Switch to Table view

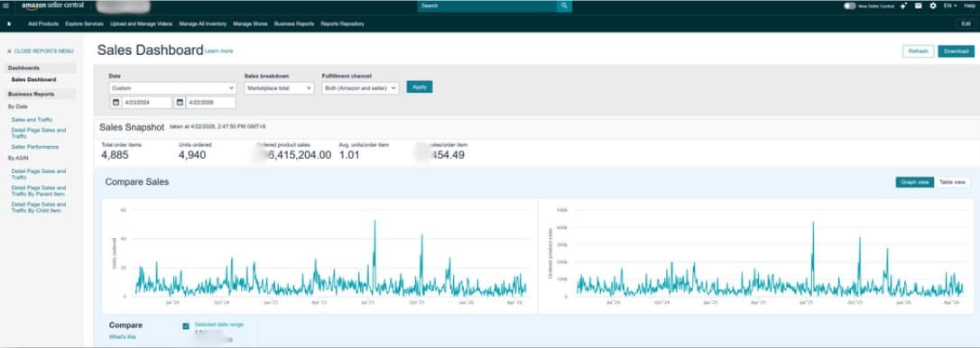click(952, 182)
